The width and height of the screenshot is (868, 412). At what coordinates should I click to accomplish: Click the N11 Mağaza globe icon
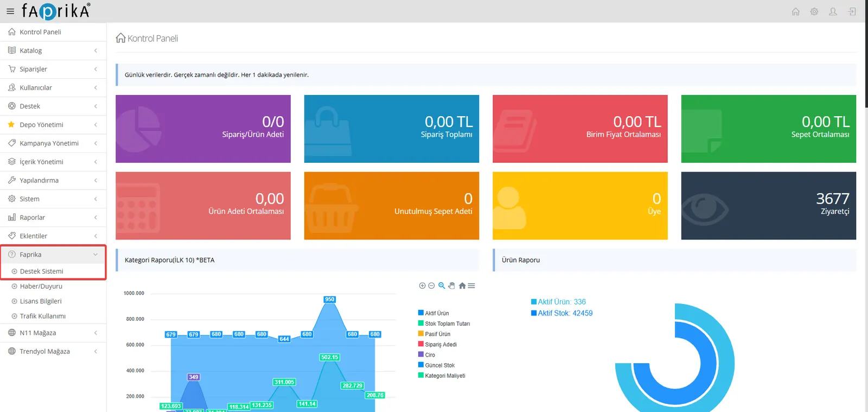pyautogui.click(x=12, y=333)
